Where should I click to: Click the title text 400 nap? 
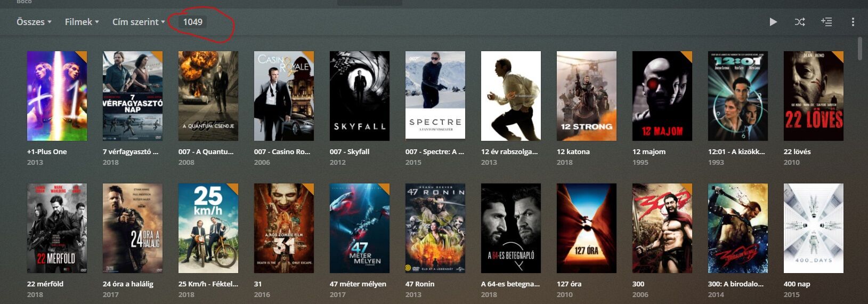pyautogui.click(x=797, y=284)
